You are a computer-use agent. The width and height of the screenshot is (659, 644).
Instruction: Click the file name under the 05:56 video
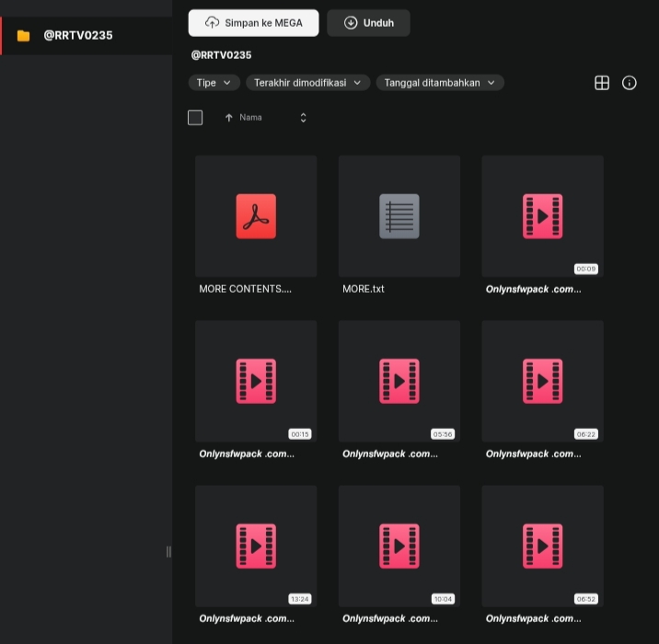[390, 454]
